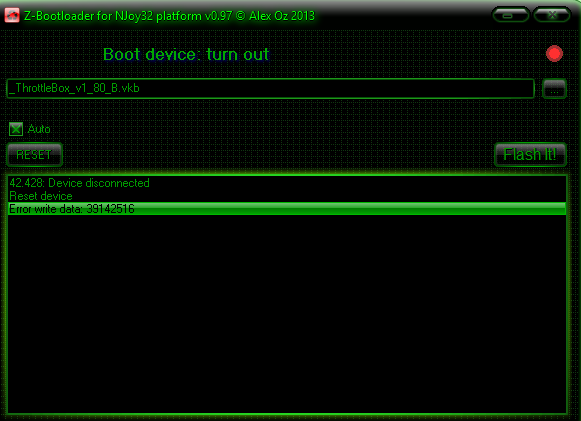Close the Z-Bootloader window
This screenshot has height=421, width=581.
tap(552, 15)
